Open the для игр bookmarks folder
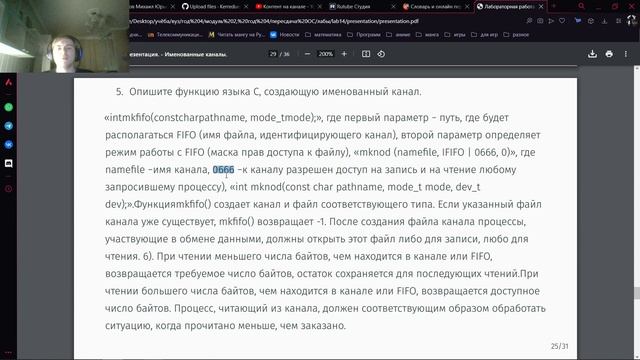Image resolution: width=640 pixels, height=360 pixels. [485, 35]
